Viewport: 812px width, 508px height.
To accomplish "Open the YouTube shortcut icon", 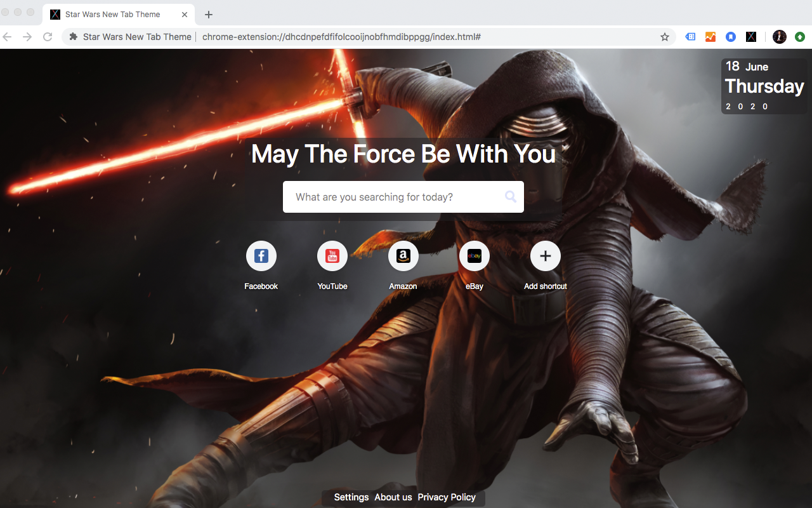I will [332, 256].
